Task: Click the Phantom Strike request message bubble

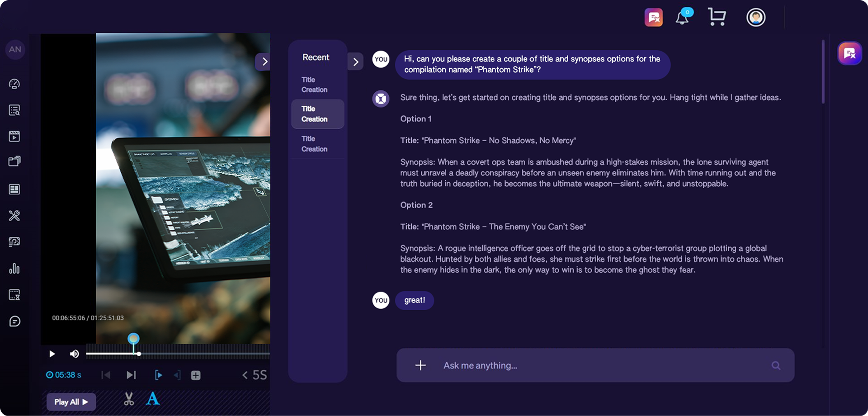Action: coord(532,64)
